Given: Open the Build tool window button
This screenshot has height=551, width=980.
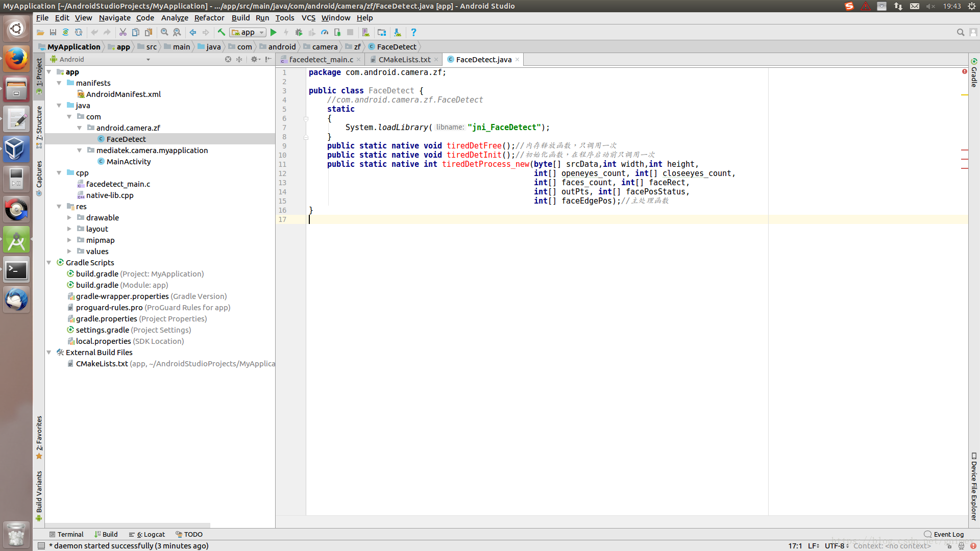Looking at the screenshot, I should point(106,534).
